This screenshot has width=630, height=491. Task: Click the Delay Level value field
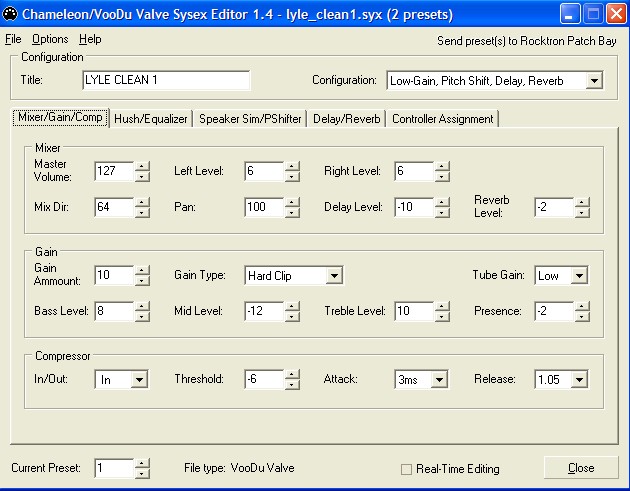[x=415, y=207]
